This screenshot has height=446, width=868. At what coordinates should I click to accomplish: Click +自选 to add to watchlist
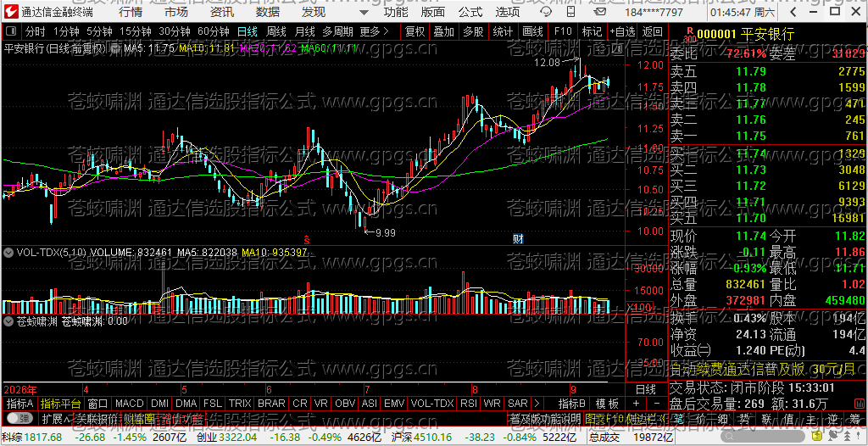pyautogui.click(x=623, y=31)
